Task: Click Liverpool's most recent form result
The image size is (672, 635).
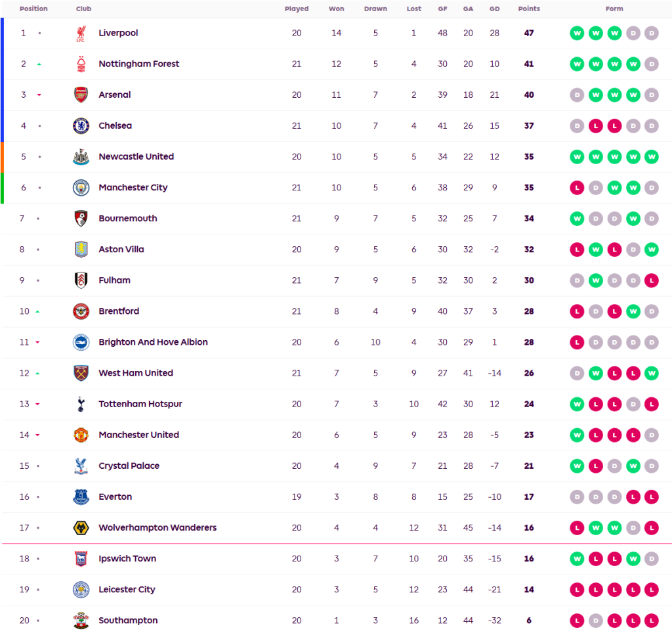Action: click(651, 33)
